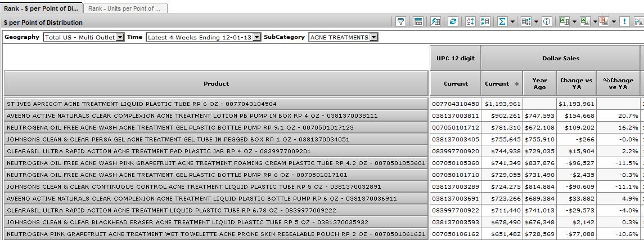This screenshot has height=240, width=644.
Task: Click the sigma totals icon
Action: click(502, 21)
